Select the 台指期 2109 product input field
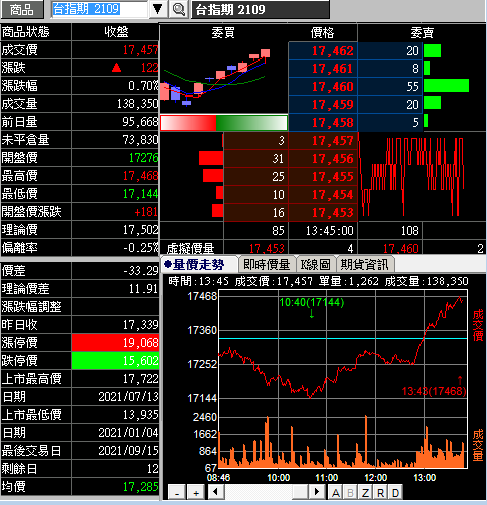487x505 pixels. (99, 9)
